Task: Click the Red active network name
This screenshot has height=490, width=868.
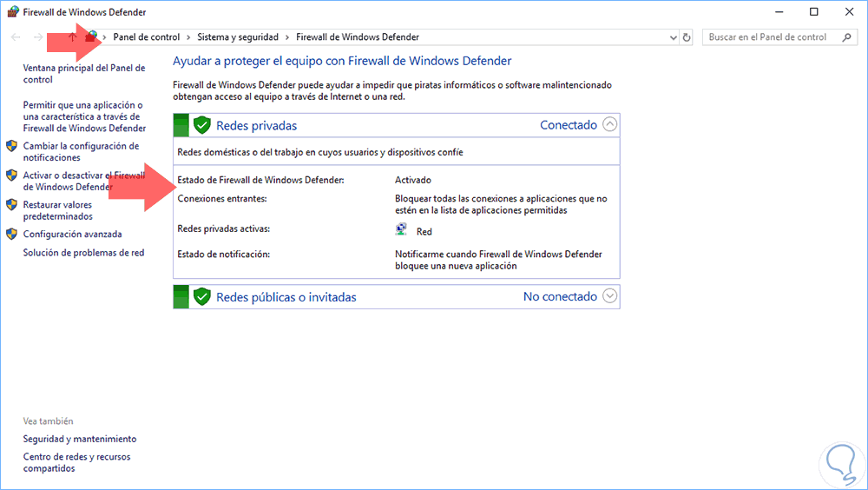Action: click(x=424, y=232)
